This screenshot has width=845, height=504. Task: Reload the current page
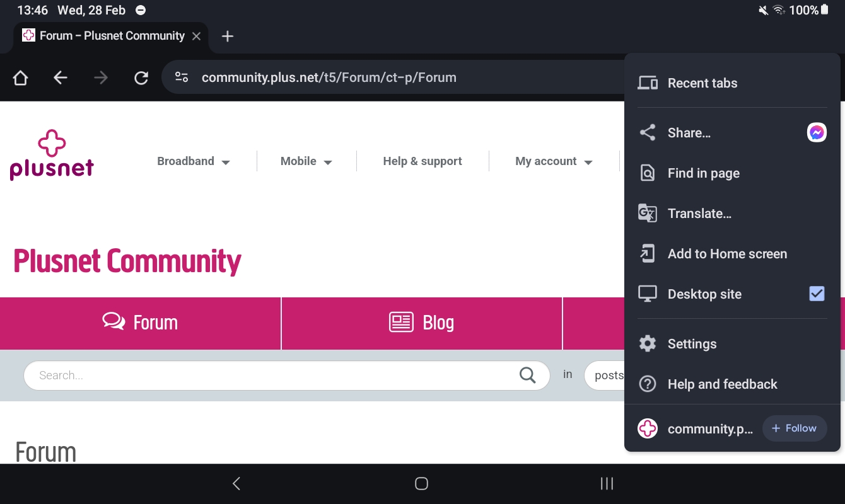point(141,77)
